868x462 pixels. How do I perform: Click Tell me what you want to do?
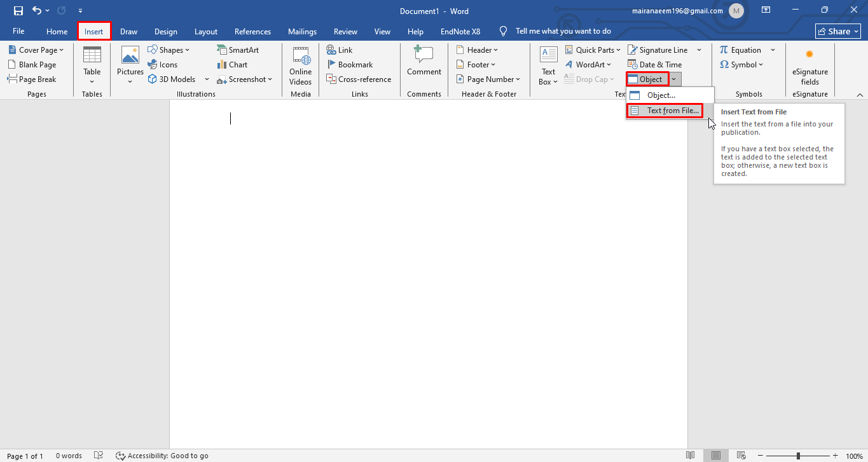coord(563,31)
